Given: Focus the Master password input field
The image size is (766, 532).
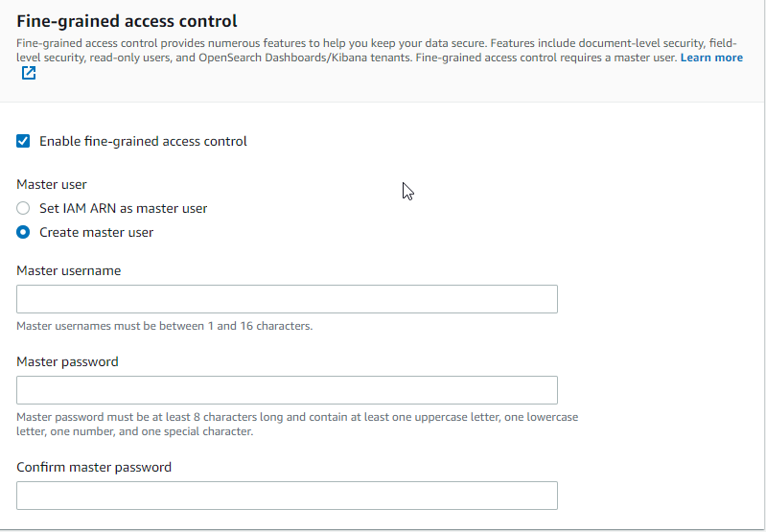Looking at the screenshot, I should (x=287, y=390).
